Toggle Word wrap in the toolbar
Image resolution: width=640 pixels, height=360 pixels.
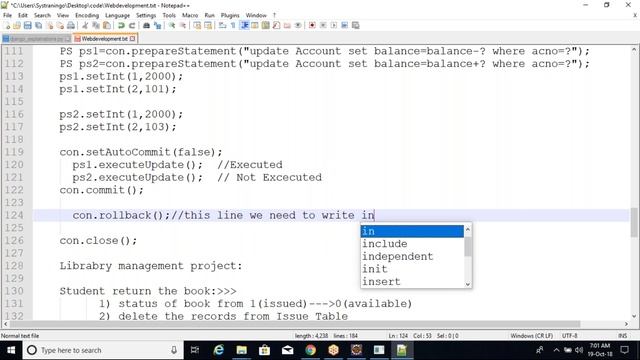click(222, 25)
